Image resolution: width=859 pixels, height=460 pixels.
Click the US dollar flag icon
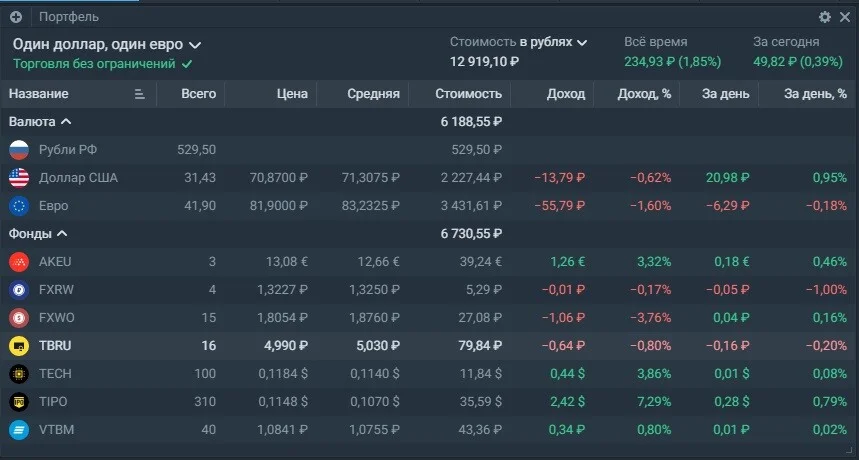tap(19, 177)
